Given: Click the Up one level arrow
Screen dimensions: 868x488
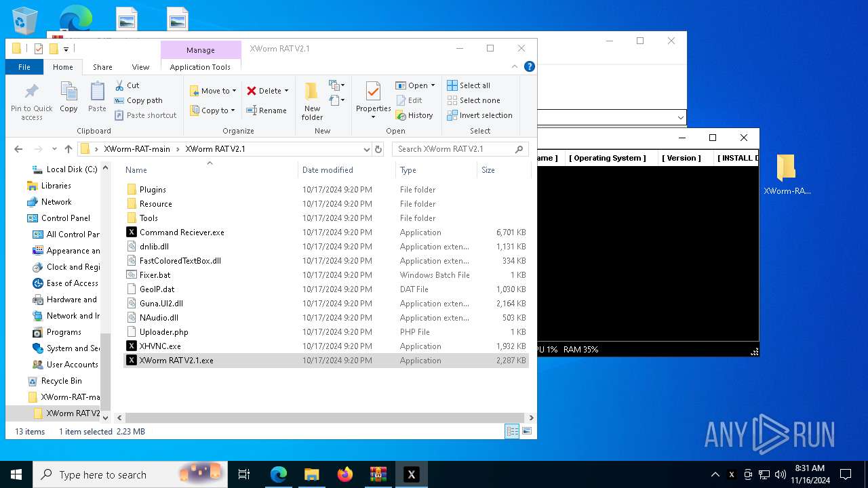Looking at the screenshot, I should (68, 149).
